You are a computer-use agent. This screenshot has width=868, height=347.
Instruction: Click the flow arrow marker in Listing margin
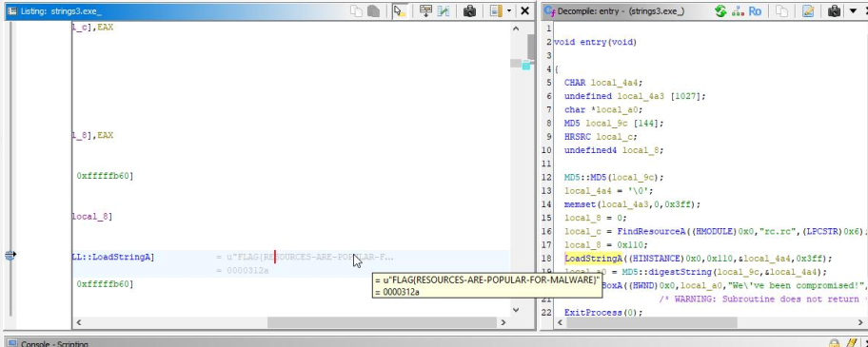point(10,256)
